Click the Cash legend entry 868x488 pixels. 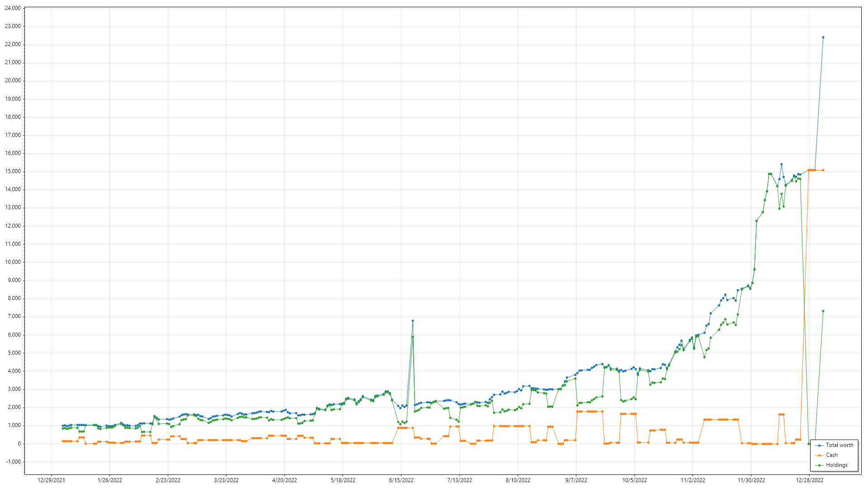(832, 455)
